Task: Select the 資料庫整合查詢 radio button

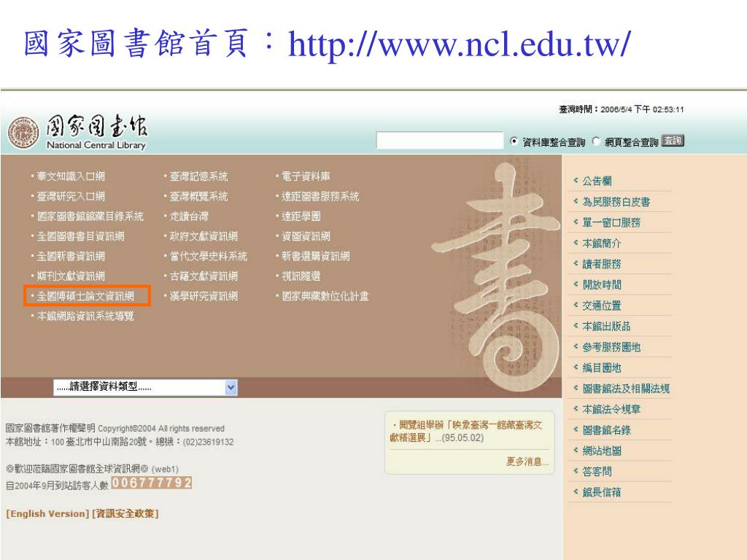Action: 514,141
